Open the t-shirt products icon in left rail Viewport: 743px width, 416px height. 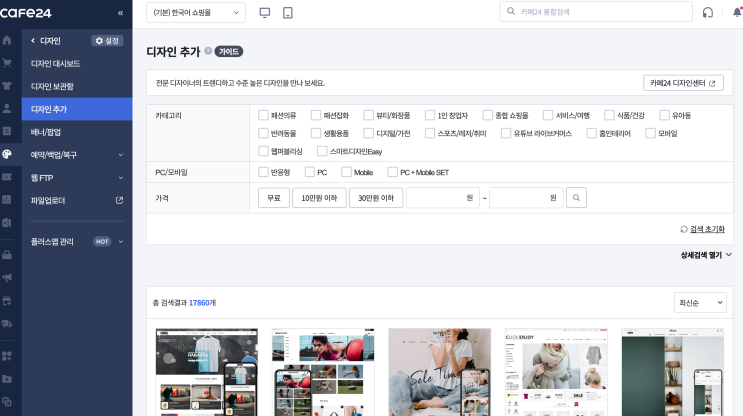tap(7, 86)
